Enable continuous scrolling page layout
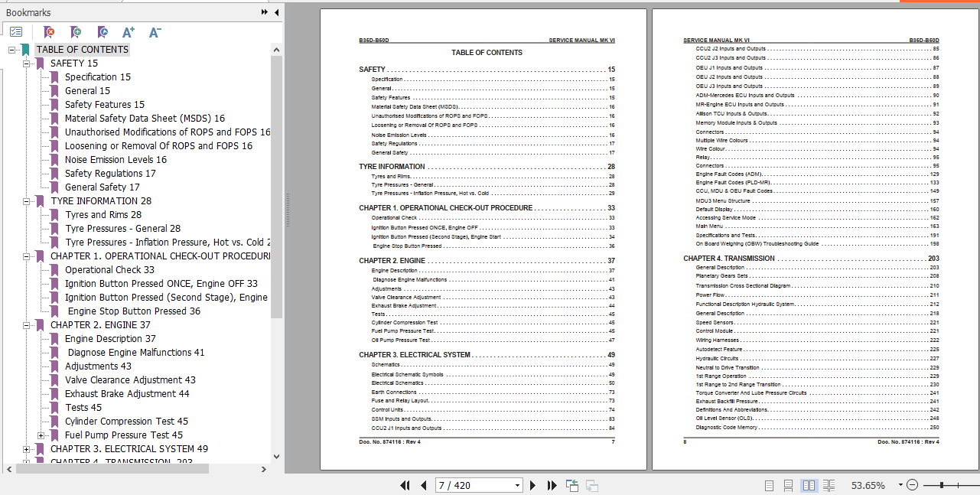Image resolution: width=980 pixels, height=495 pixels. pos(788,485)
